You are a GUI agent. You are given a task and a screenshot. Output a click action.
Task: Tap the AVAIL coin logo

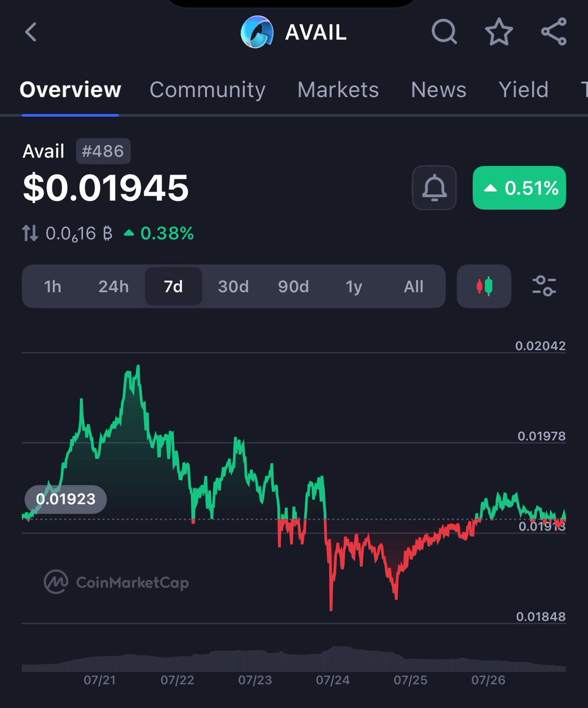pos(257,32)
